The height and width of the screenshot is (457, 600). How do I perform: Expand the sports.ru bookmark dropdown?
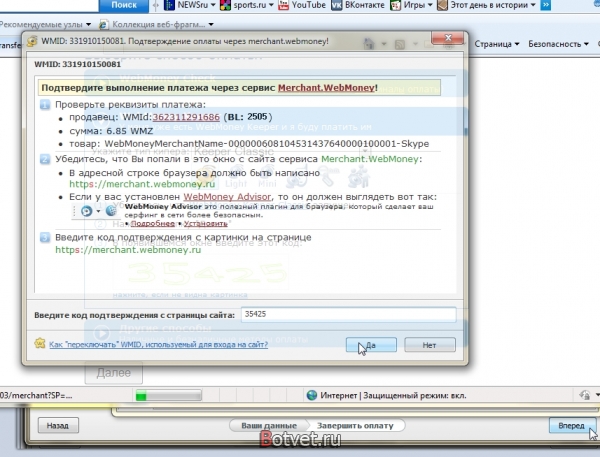click(269, 6)
